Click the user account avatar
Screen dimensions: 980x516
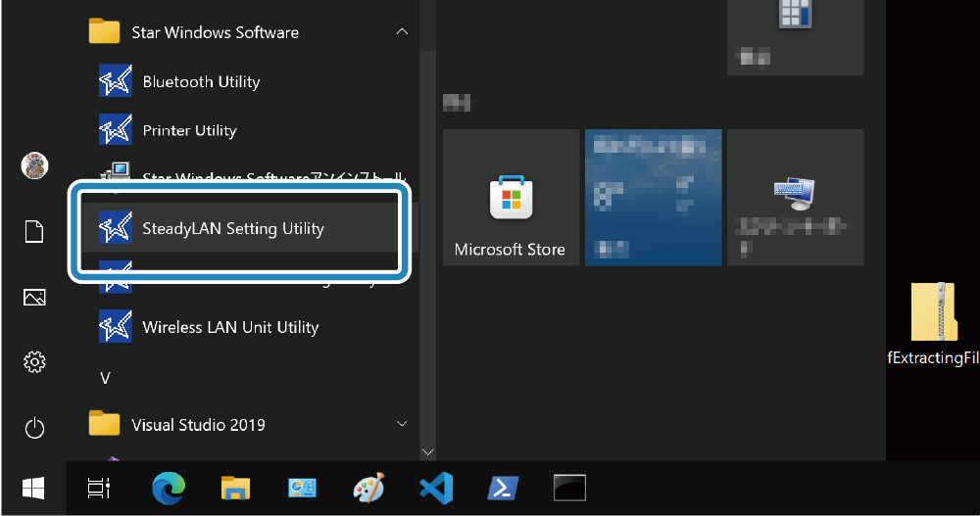coord(34,165)
